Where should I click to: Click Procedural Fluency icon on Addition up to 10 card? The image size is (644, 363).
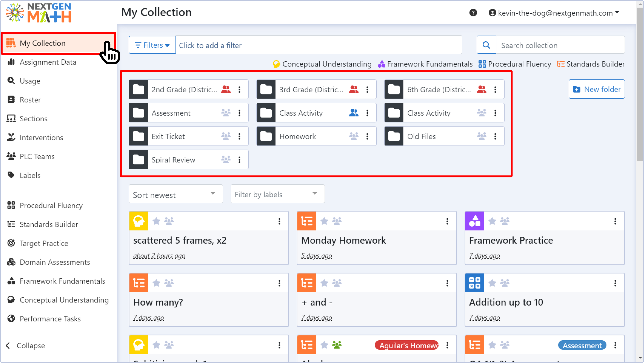click(x=475, y=283)
